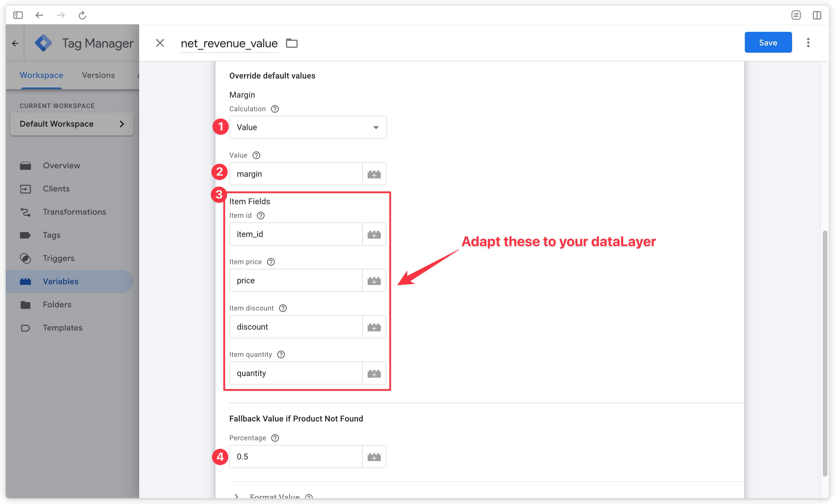Image resolution: width=835 pixels, height=504 pixels.
Task: Insert variable into Item discount field
Action: (x=374, y=327)
